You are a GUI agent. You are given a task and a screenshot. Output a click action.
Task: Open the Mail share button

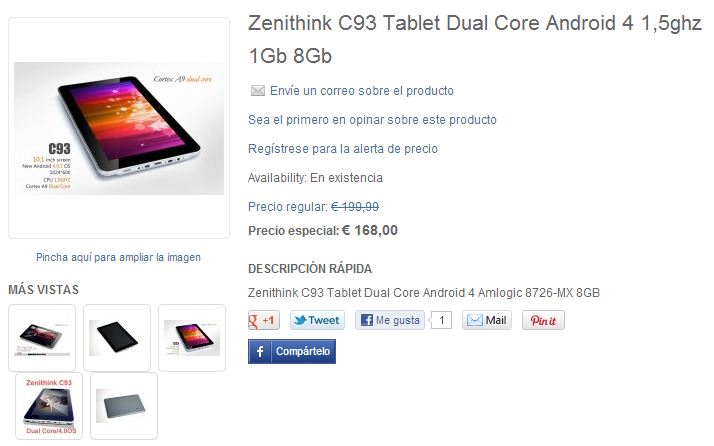[x=487, y=320]
